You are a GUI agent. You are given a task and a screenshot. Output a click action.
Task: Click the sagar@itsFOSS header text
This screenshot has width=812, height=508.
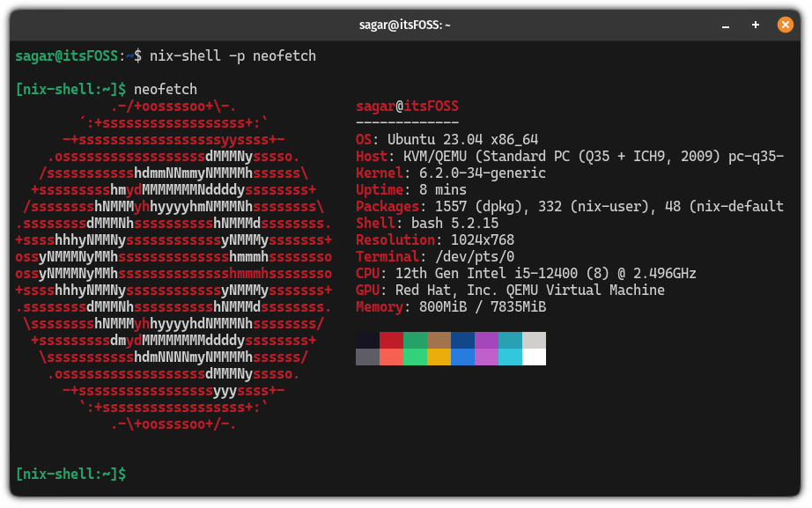(x=407, y=106)
